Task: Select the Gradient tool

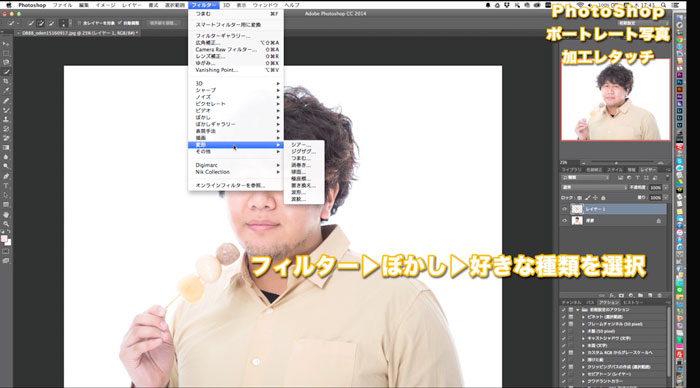Action: coord(6,147)
